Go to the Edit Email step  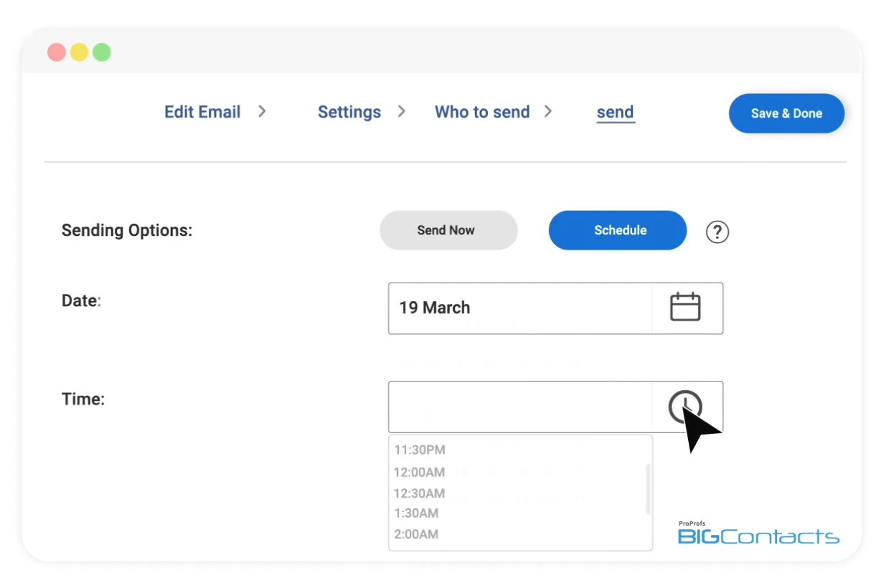pos(202,112)
